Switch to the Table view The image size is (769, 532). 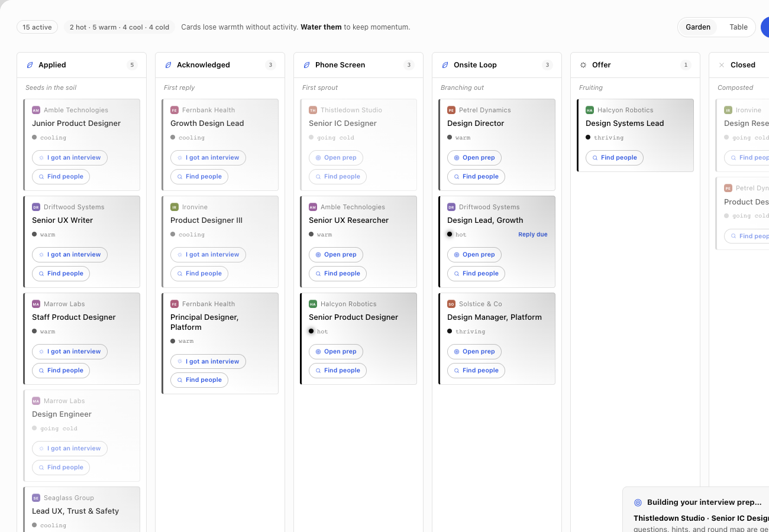click(738, 27)
